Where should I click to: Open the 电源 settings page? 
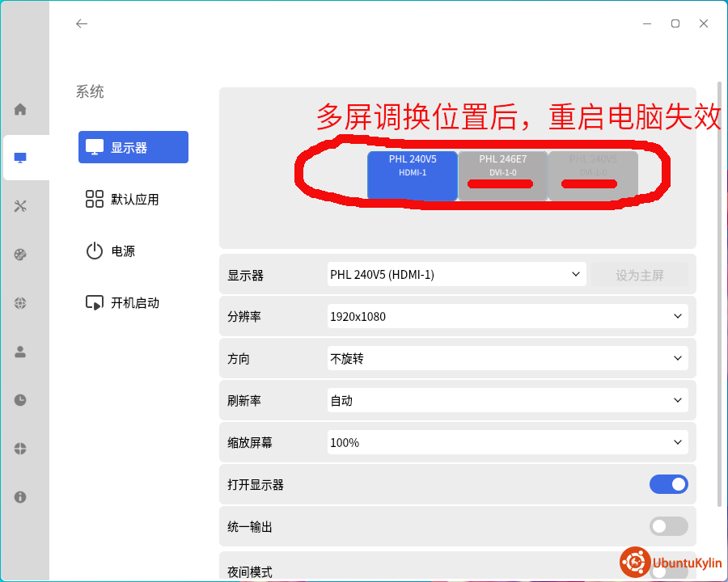point(133,251)
